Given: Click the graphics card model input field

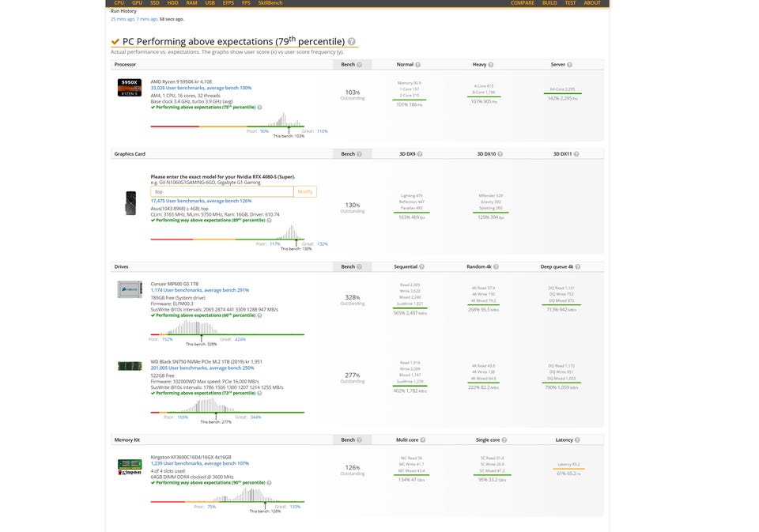Looking at the screenshot, I should coord(221,192).
